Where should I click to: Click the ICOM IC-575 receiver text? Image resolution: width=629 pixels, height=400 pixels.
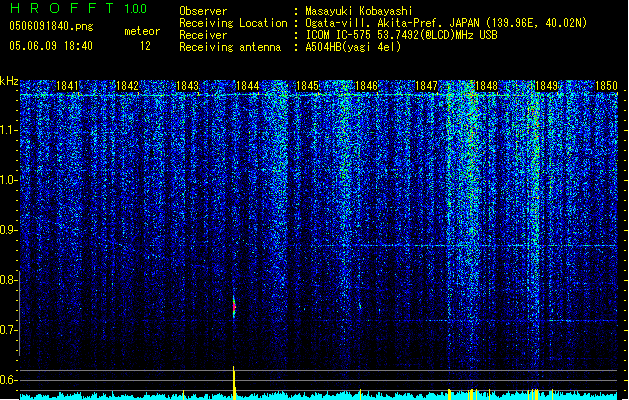point(401,35)
